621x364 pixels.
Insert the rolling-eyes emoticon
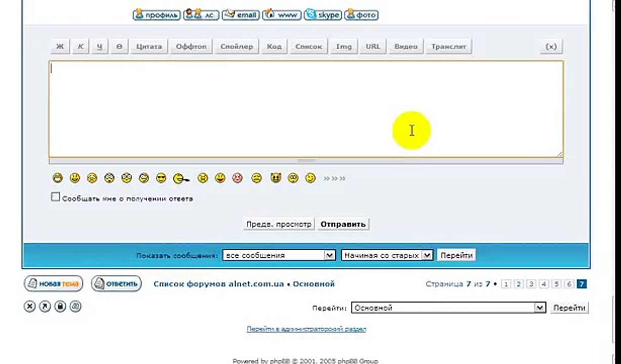tap(293, 178)
